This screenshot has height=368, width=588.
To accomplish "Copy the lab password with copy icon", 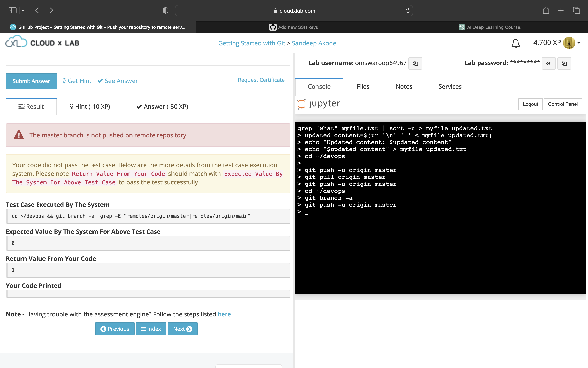I will click(564, 63).
